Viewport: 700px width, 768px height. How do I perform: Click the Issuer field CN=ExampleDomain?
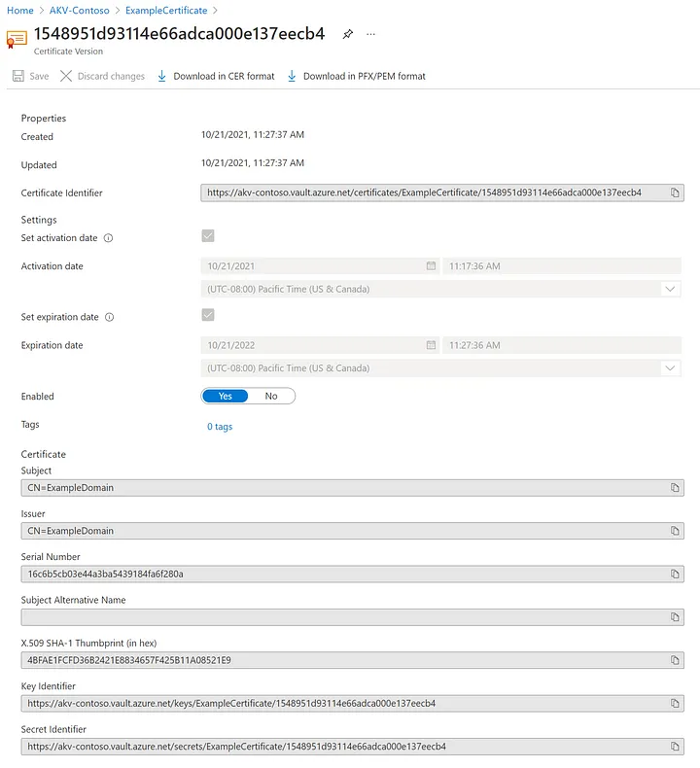[352, 531]
